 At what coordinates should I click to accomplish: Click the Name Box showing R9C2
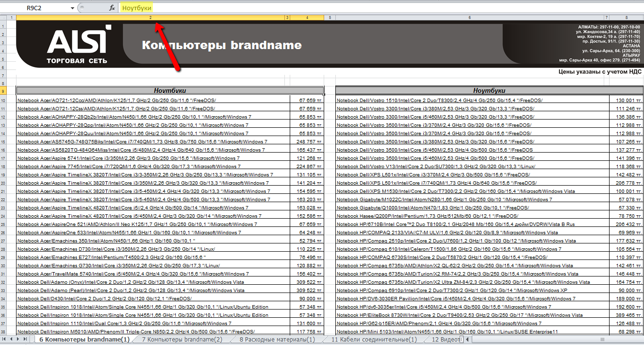click(x=35, y=8)
